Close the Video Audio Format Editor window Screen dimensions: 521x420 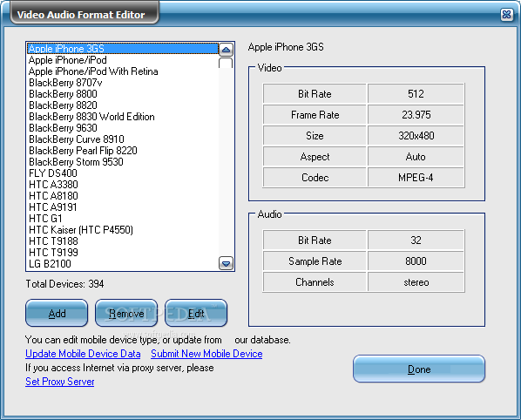(x=506, y=14)
